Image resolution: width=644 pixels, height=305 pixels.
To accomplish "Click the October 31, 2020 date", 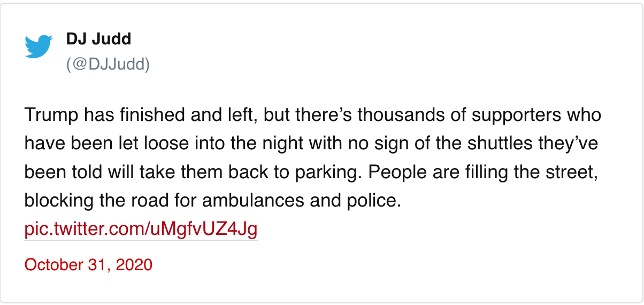I will (88, 264).
